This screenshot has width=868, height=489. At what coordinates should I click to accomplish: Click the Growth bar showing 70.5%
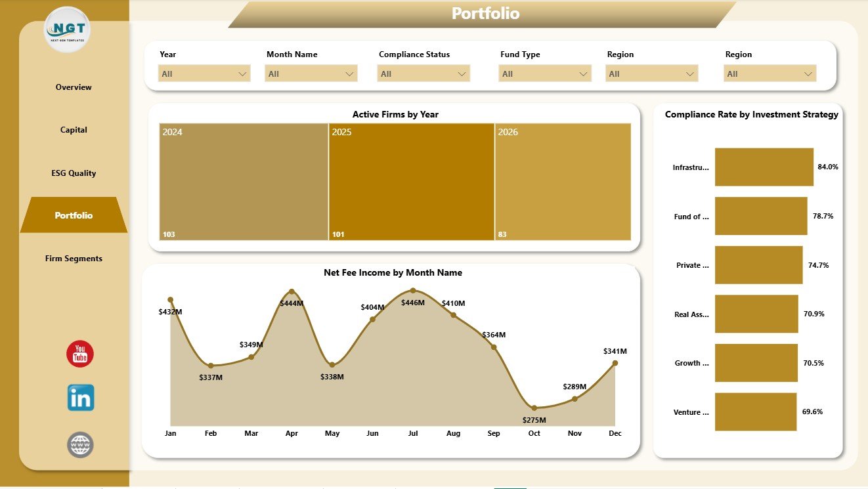[x=756, y=363]
